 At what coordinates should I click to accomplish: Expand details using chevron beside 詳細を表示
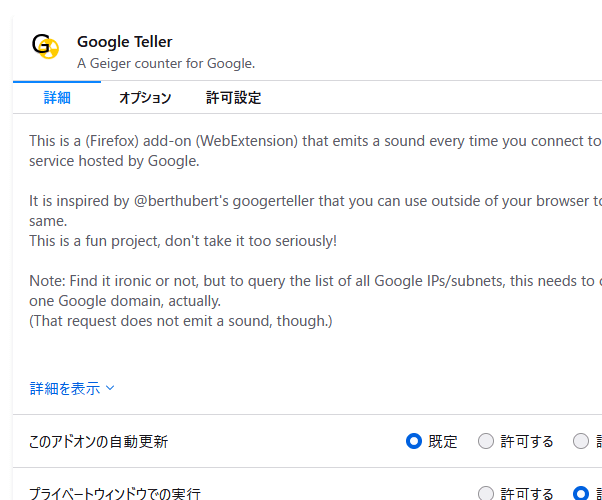pyautogui.click(x=110, y=388)
